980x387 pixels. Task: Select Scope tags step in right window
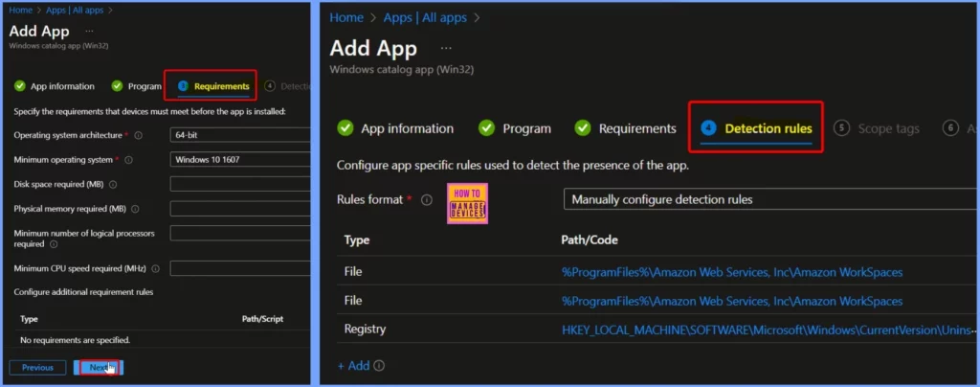click(x=877, y=128)
